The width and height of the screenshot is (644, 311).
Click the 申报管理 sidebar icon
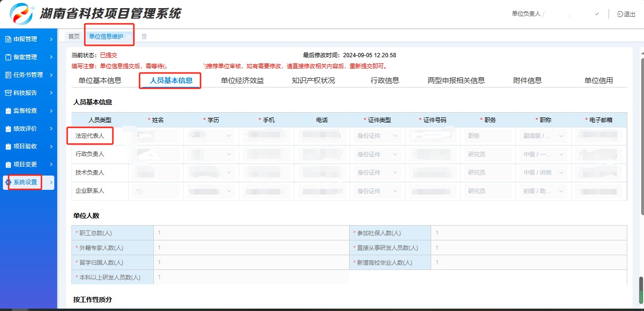click(x=8, y=39)
